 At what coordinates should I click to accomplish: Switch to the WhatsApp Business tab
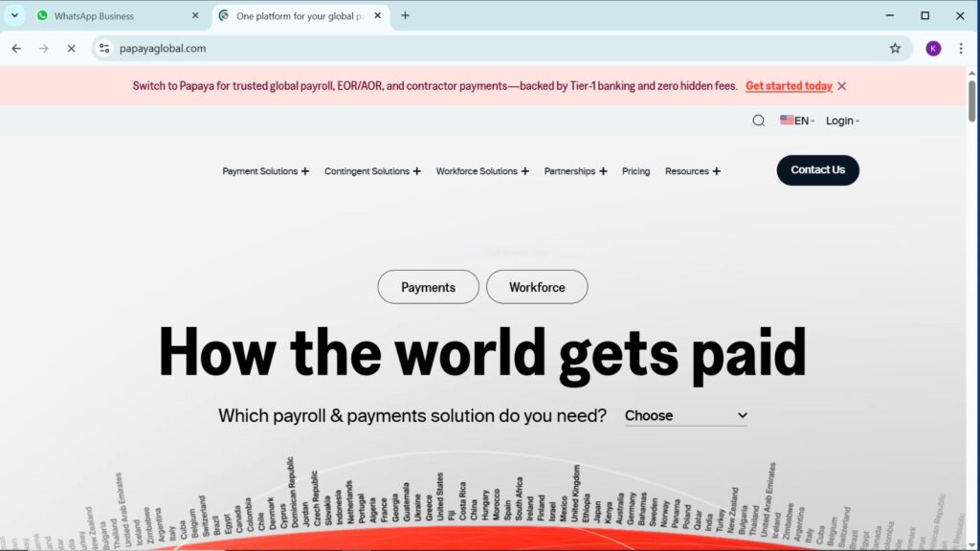(x=117, y=15)
